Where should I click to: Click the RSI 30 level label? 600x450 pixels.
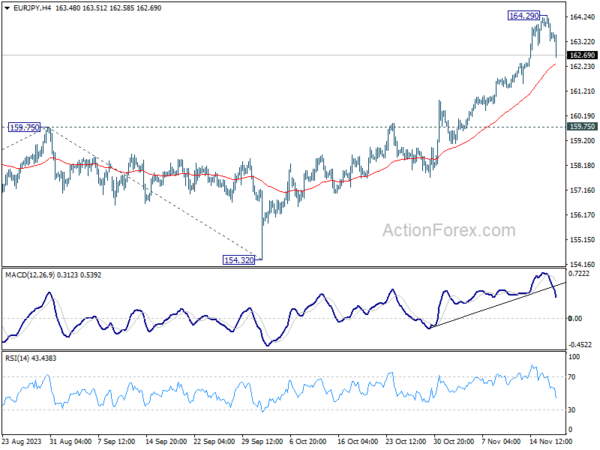572,410
